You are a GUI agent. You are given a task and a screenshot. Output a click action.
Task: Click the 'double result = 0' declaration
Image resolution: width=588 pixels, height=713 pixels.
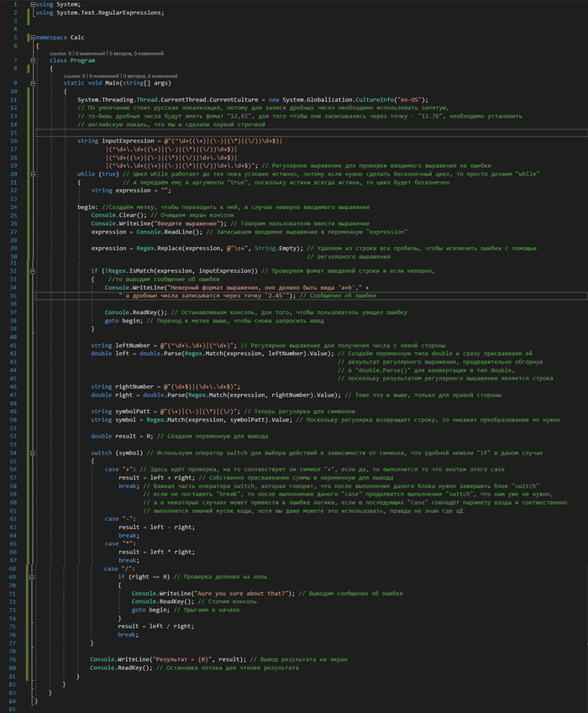[x=126, y=436]
